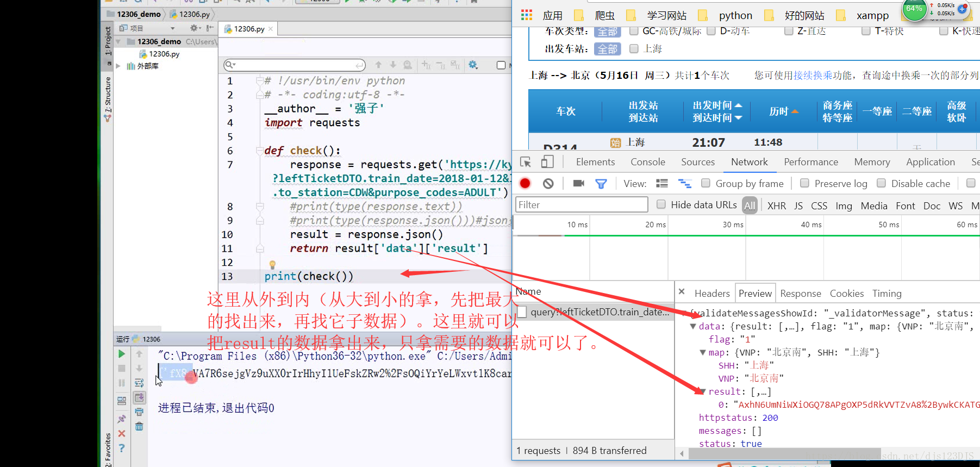Enable Group by frame checkbox
Screen dimensions: 980x467
point(706,183)
